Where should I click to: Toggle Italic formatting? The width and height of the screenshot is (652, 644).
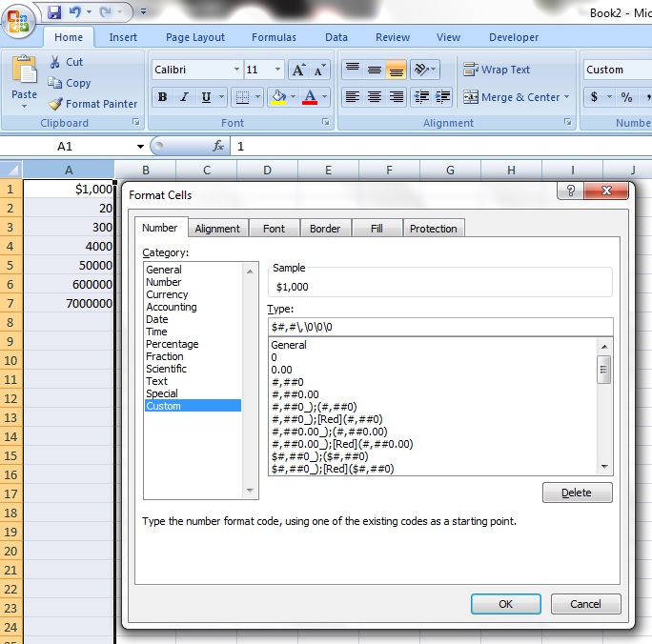[x=184, y=97]
